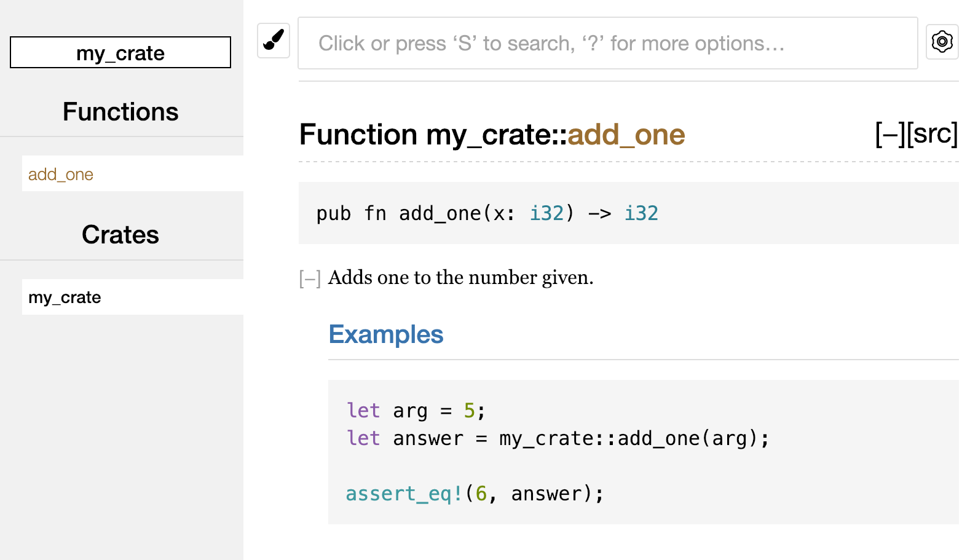Select add_one in the sidebar Functions list
The height and width of the screenshot is (560, 970).
61,175
